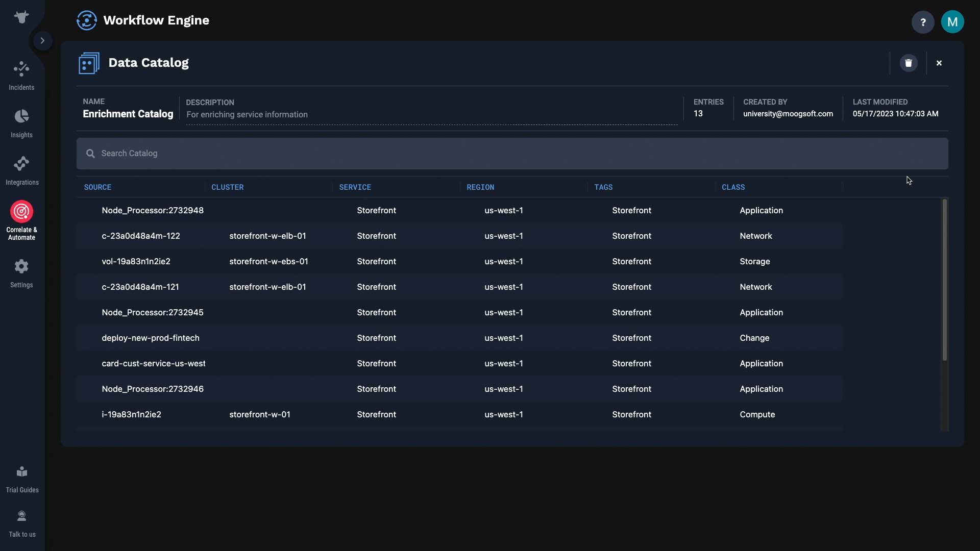Click the delete catalog trash icon
The image size is (980, 551).
pyautogui.click(x=908, y=63)
